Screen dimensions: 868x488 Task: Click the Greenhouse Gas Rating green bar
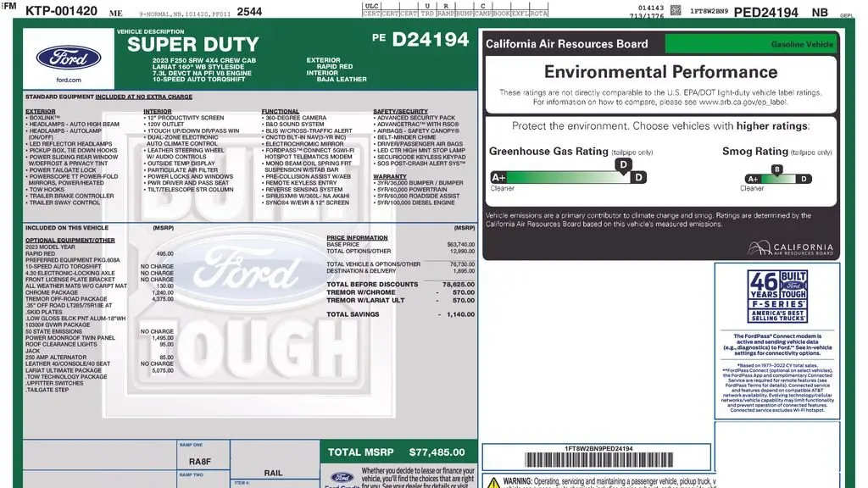[569, 178]
